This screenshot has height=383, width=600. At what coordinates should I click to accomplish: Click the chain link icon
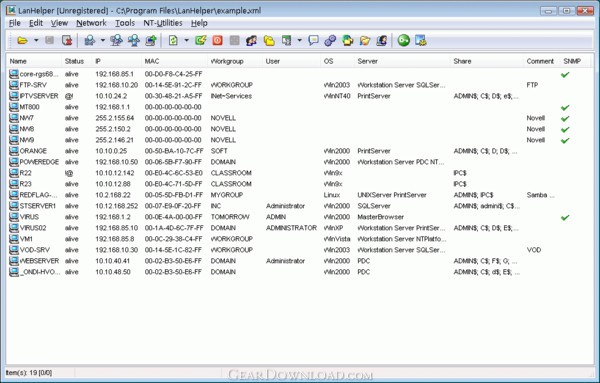tap(330, 40)
